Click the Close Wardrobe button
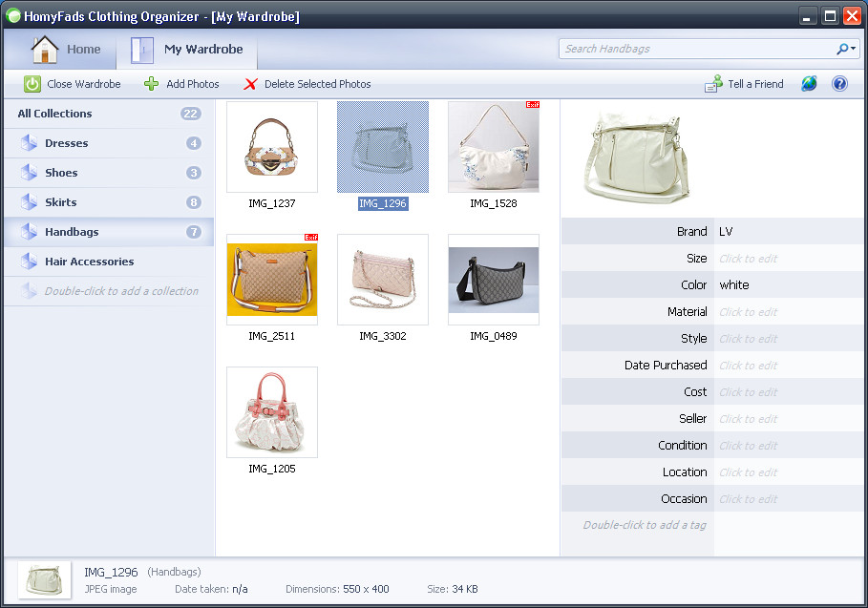 [73, 84]
